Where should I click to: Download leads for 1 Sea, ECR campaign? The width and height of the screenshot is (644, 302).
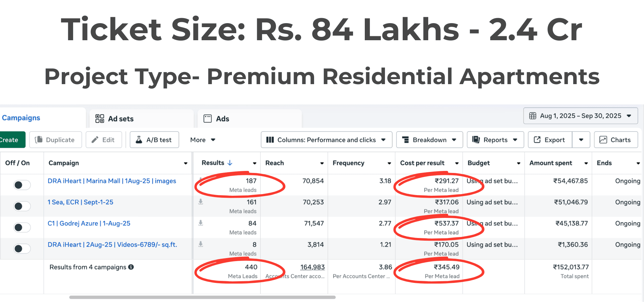coord(201,202)
